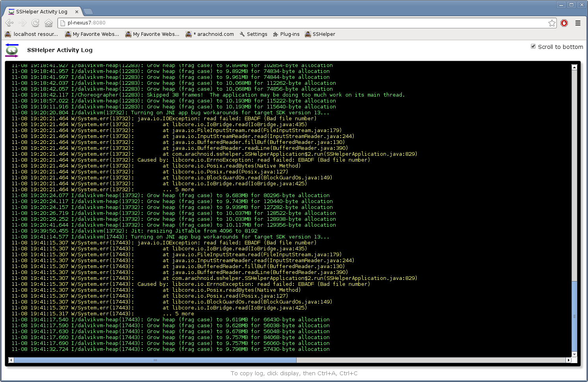Click the log's horizontal scrollbar right arrow

coord(568,360)
